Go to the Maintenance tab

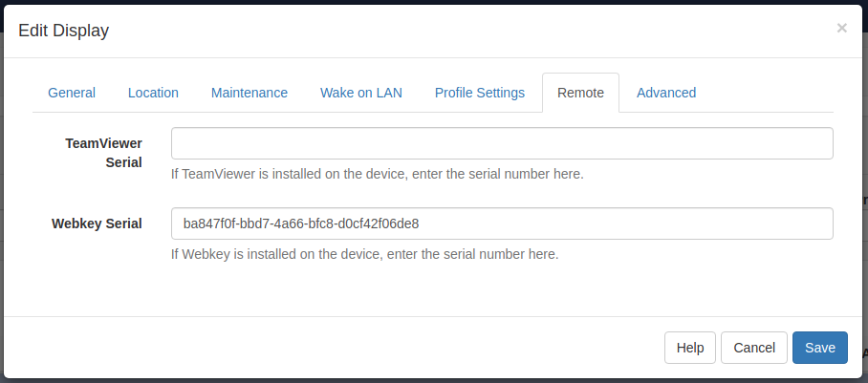250,93
